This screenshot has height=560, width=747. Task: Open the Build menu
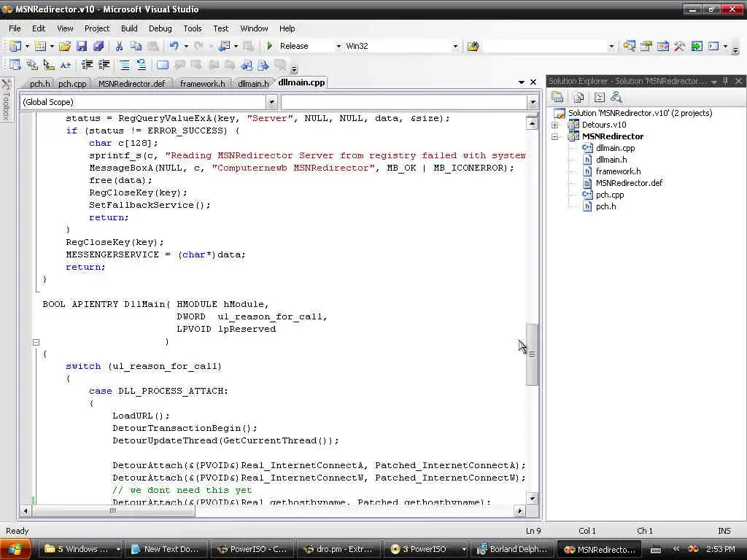click(x=129, y=28)
